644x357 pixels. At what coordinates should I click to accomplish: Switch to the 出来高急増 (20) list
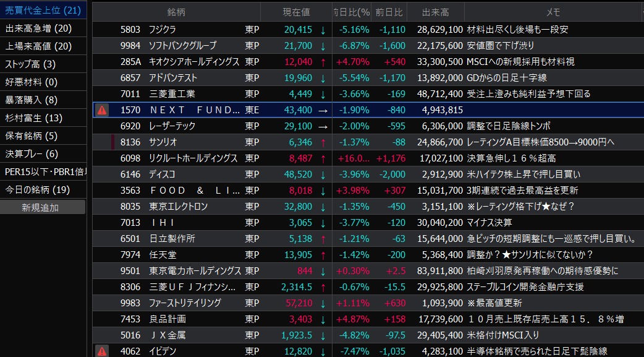coord(38,28)
